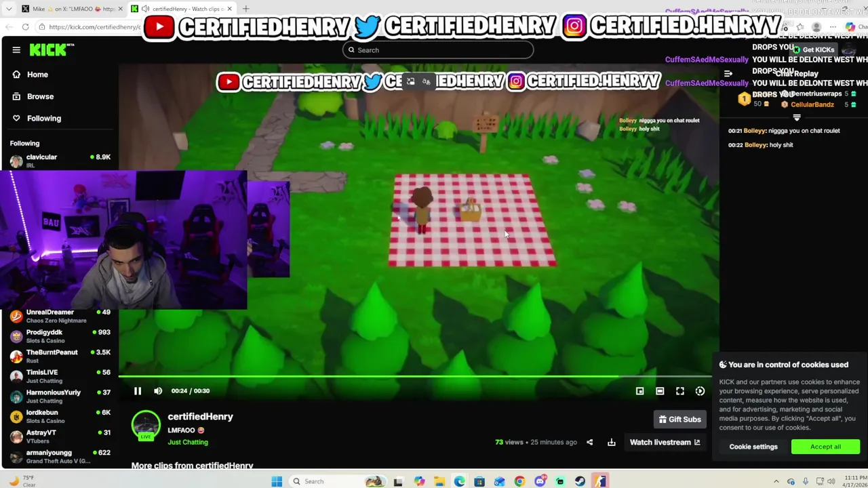Reload the page
The width and height of the screenshot is (868, 488).
coord(25,26)
